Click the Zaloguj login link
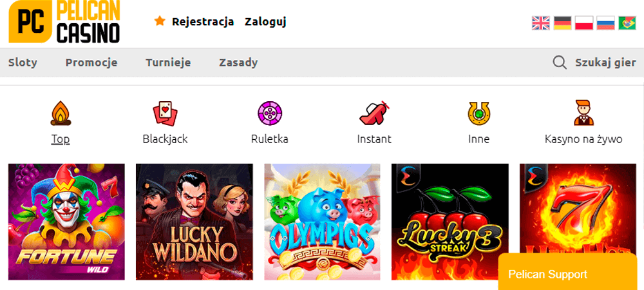Viewport: 644px width, 290px height. pos(265,22)
